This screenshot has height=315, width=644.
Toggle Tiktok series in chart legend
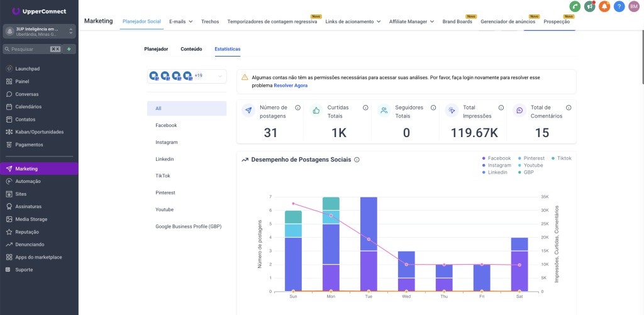562,158
